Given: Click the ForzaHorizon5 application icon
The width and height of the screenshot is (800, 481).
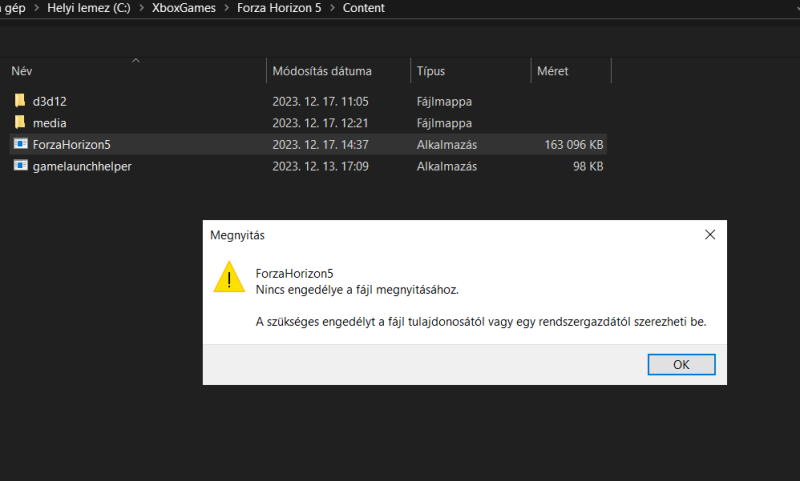Looking at the screenshot, I should click(20, 144).
